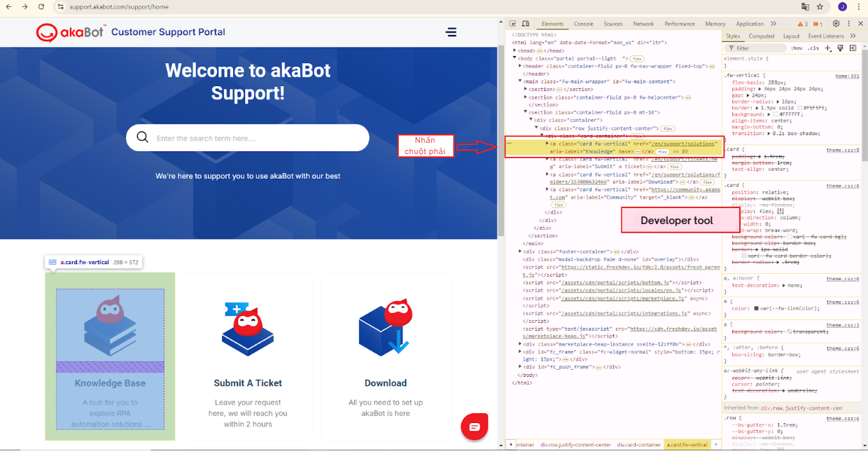The image size is (868, 456).
Task: Open the site information icon in address bar
Action: point(61,6)
